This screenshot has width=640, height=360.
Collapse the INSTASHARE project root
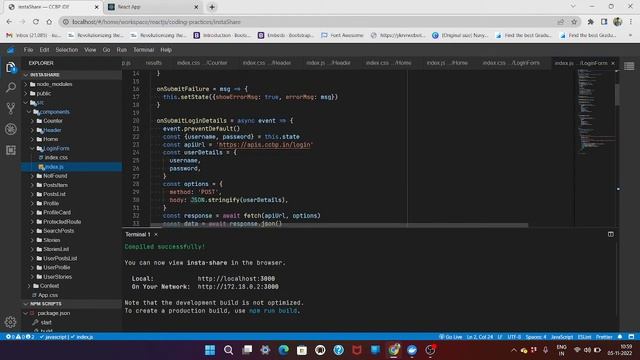26,75
